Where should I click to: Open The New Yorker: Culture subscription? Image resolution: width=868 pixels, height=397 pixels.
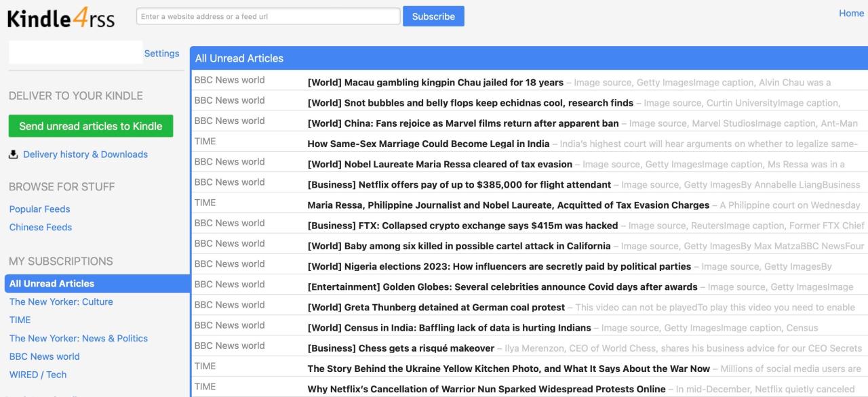(61, 302)
